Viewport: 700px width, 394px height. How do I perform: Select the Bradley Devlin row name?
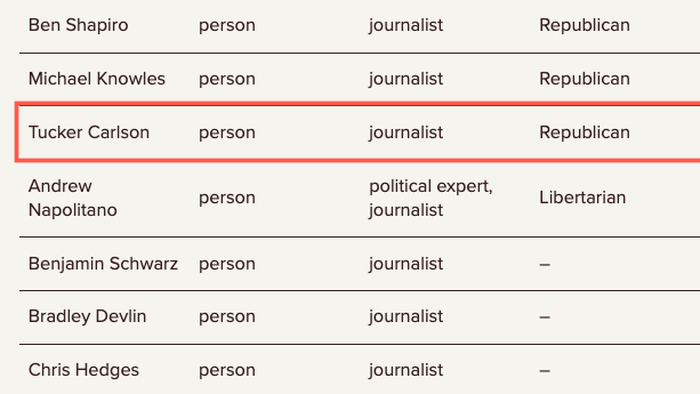coord(87,316)
